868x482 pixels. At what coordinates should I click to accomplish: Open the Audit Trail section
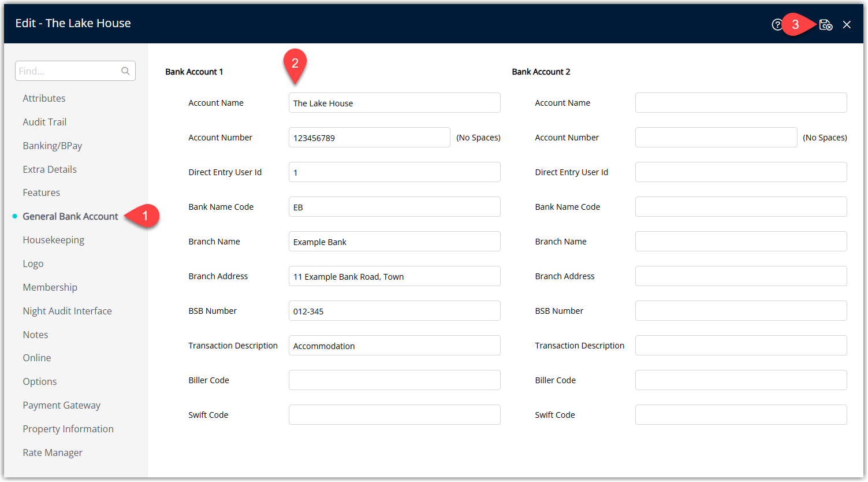click(44, 122)
